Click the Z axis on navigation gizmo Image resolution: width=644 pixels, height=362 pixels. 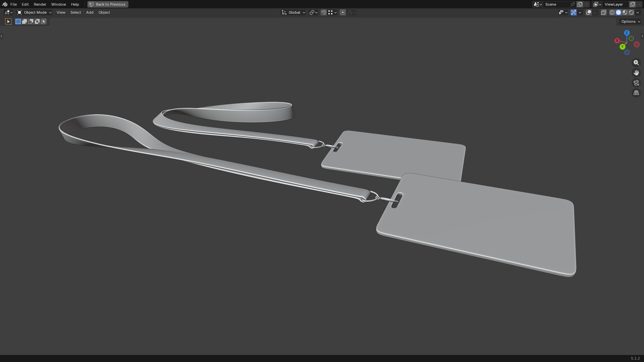click(627, 33)
